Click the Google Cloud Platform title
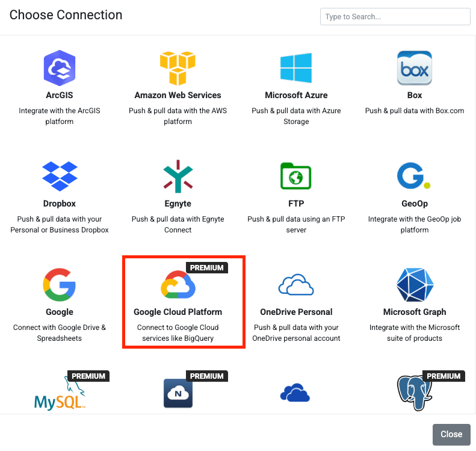The width and height of the screenshot is (476, 451). coord(178,312)
